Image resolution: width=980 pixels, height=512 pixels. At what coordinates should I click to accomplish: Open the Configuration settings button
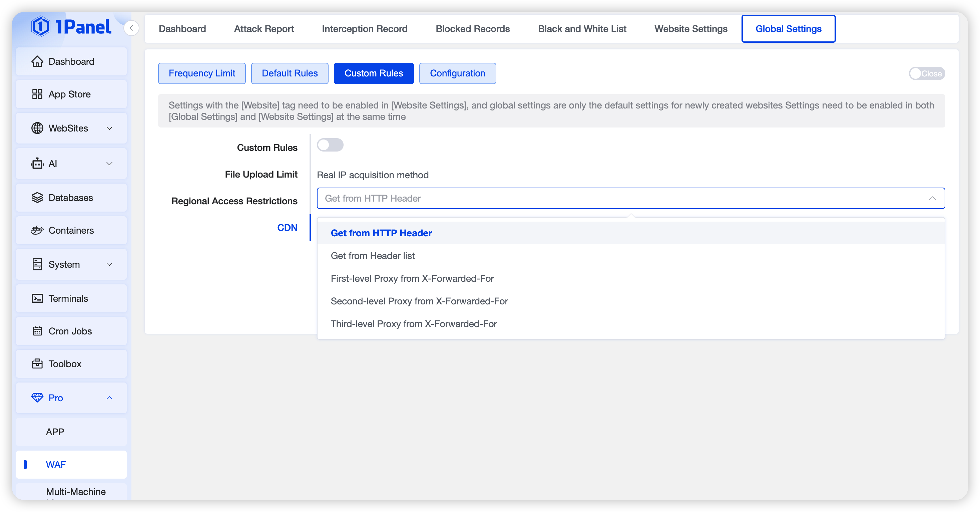click(x=457, y=73)
